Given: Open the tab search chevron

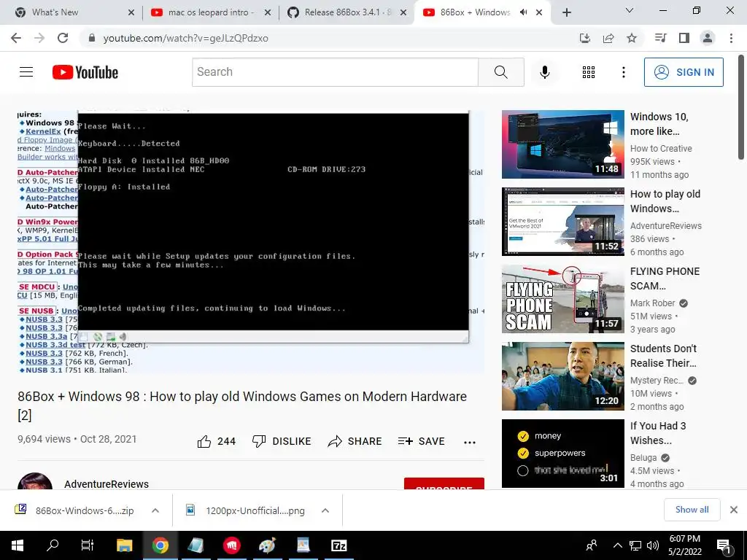Looking at the screenshot, I should (630, 10).
